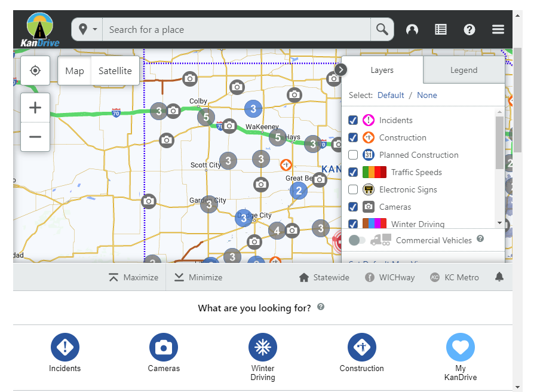This screenshot has height=392, width=540.
Task: Open the location pin dropdown
Action: [87, 29]
